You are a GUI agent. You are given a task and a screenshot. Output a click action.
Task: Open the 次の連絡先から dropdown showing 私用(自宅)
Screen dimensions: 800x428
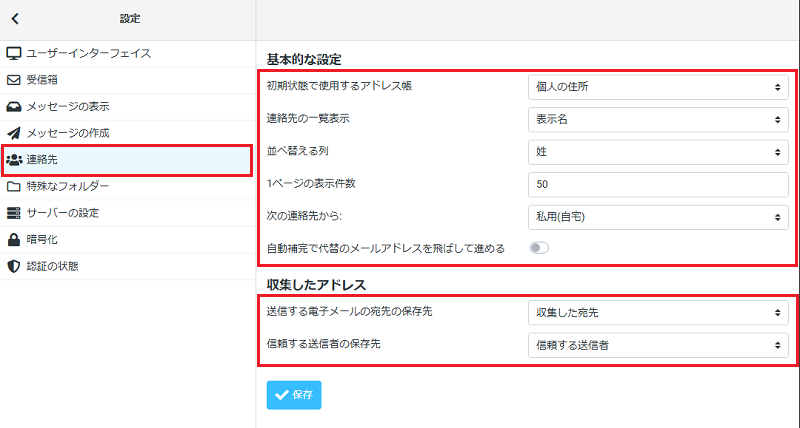tap(658, 217)
